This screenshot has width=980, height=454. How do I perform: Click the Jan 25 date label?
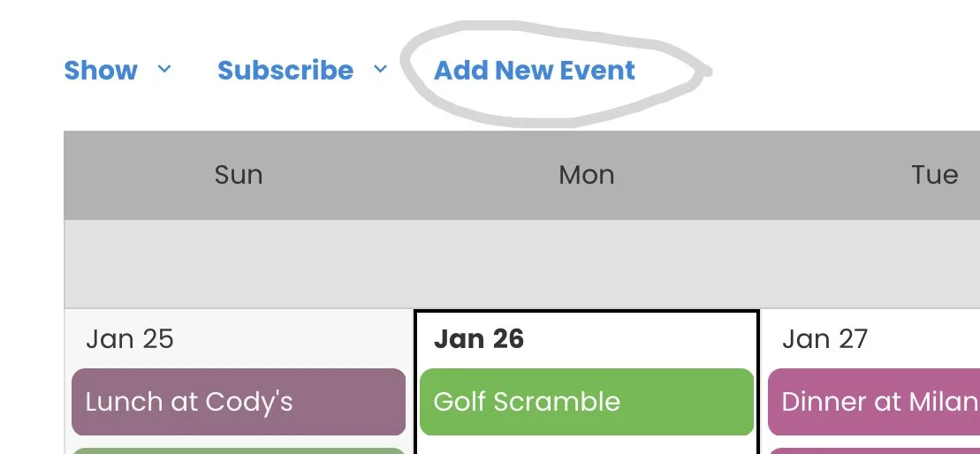pyautogui.click(x=130, y=339)
